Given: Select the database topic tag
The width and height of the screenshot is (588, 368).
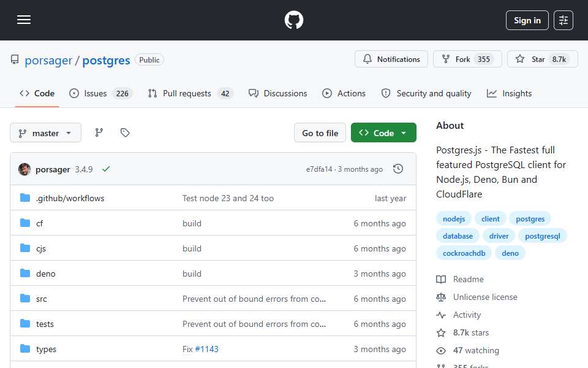Looking at the screenshot, I should tap(458, 236).
